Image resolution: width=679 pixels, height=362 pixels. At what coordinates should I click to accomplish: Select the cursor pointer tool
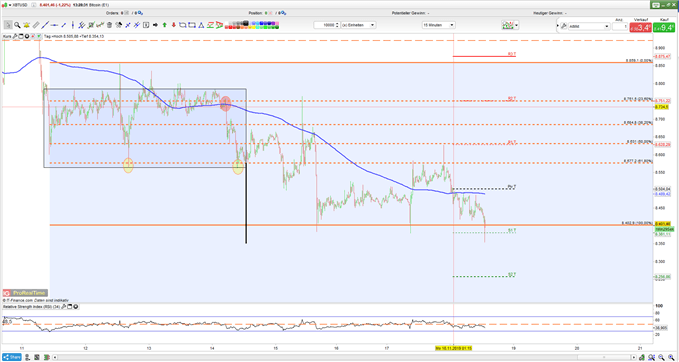click(x=8, y=25)
